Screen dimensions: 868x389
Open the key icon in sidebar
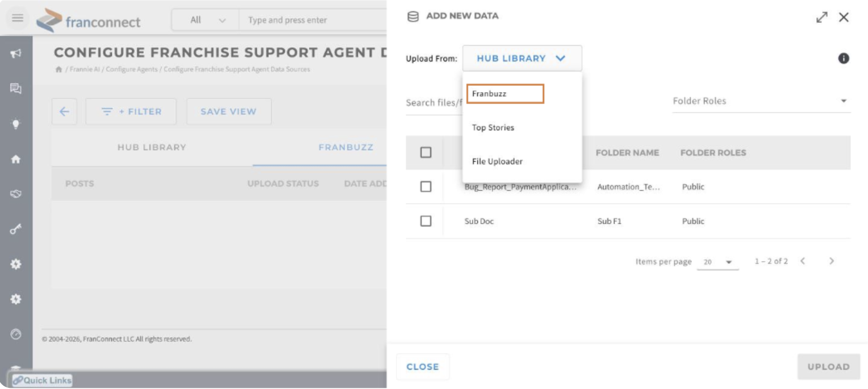click(16, 229)
